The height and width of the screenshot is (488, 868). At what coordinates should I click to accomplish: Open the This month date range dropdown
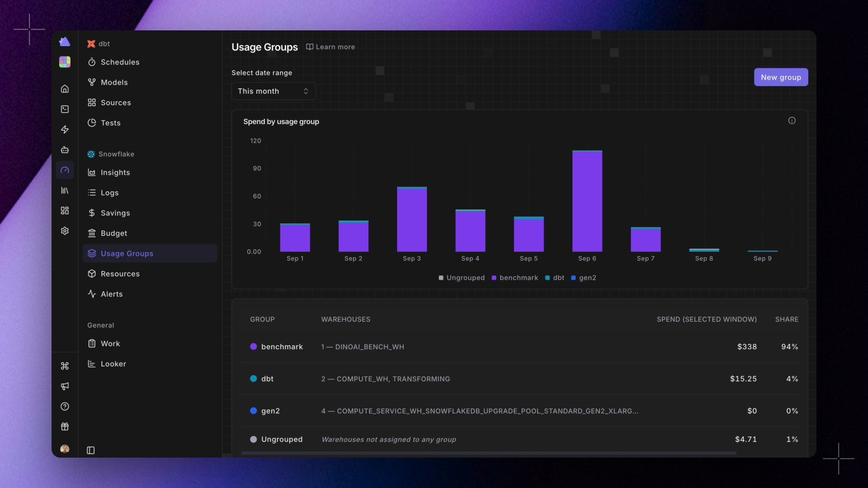click(273, 91)
